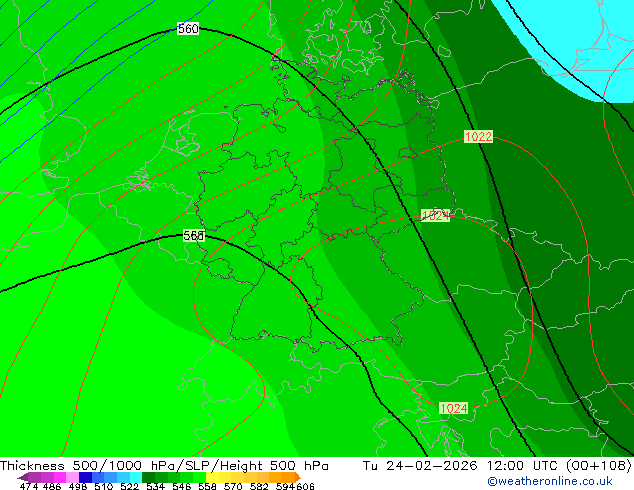
Task: Click the 560 height contour label
Action: pos(188,29)
